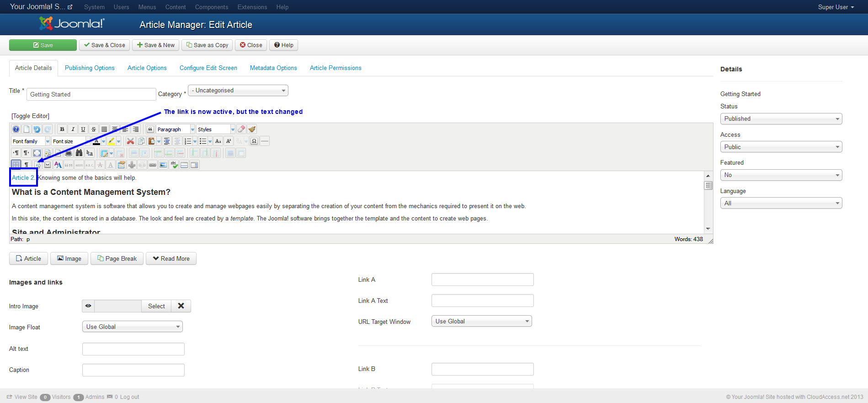Click black text color swatch button
This screenshot has height=403, width=868.
pyautogui.click(x=96, y=141)
